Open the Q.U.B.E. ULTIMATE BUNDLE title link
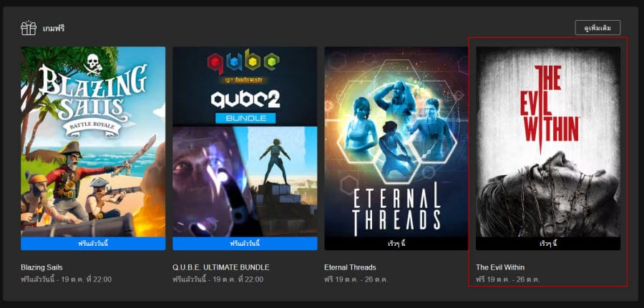This screenshot has height=308, width=644. point(221,267)
